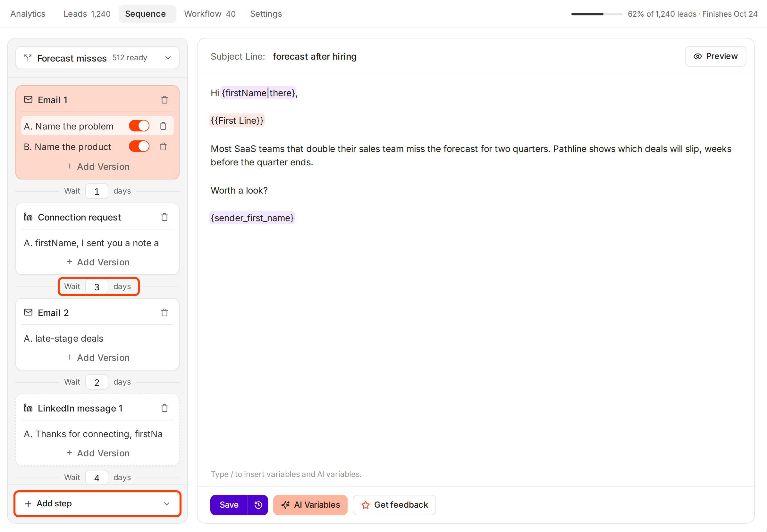Add Version under Connection request
This screenshot has width=767, height=532.
click(98, 262)
